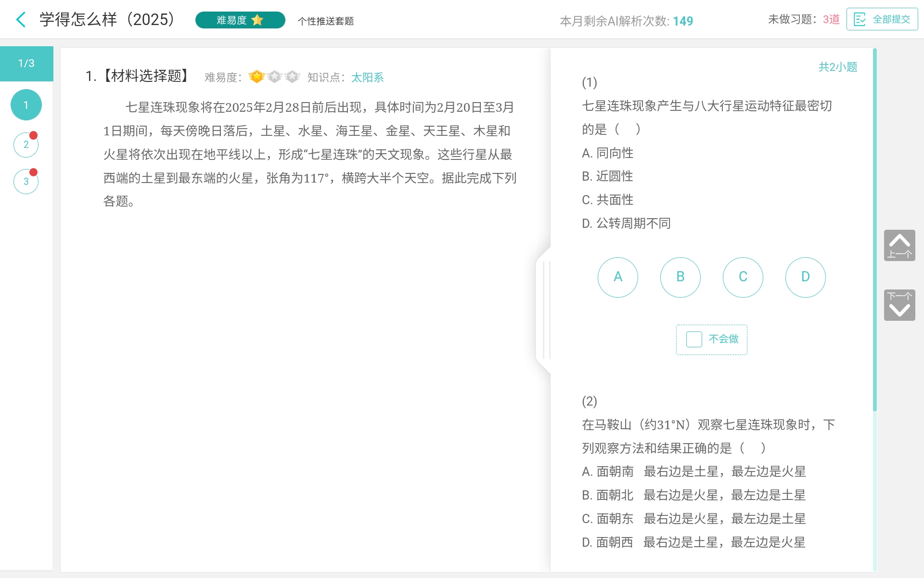
Task: Click the first gold difficulty star badge
Action: tap(257, 77)
